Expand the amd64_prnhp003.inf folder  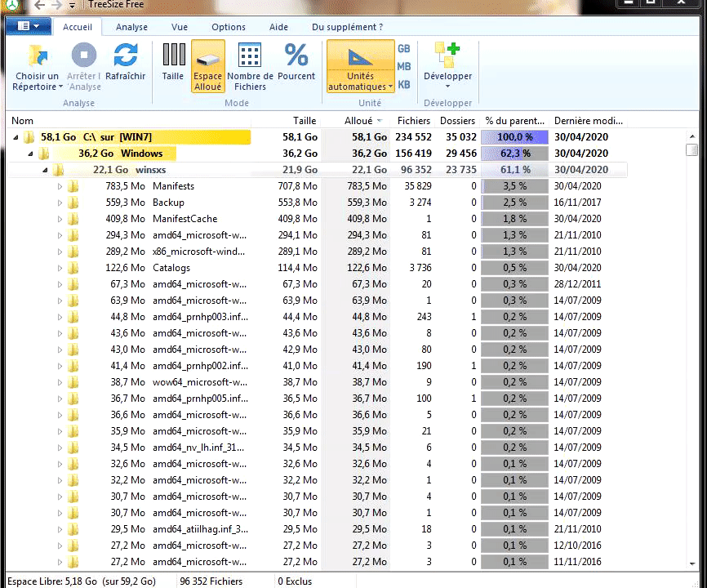60,317
